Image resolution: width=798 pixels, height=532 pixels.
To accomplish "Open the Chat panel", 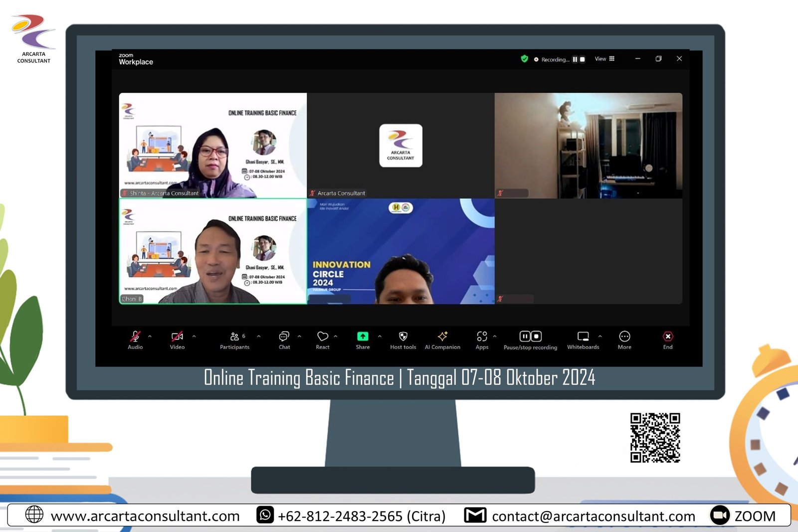I will [x=284, y=337].
